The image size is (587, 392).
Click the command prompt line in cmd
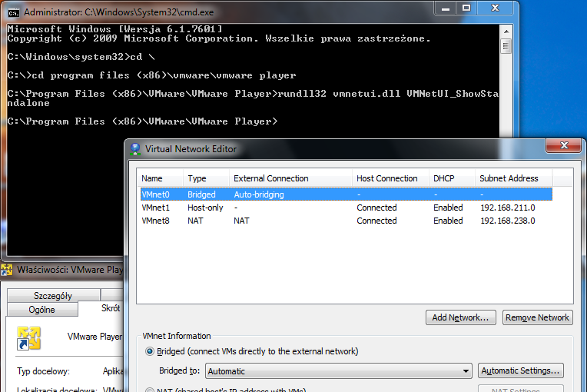pyautogui.click(x=142, y=121)
